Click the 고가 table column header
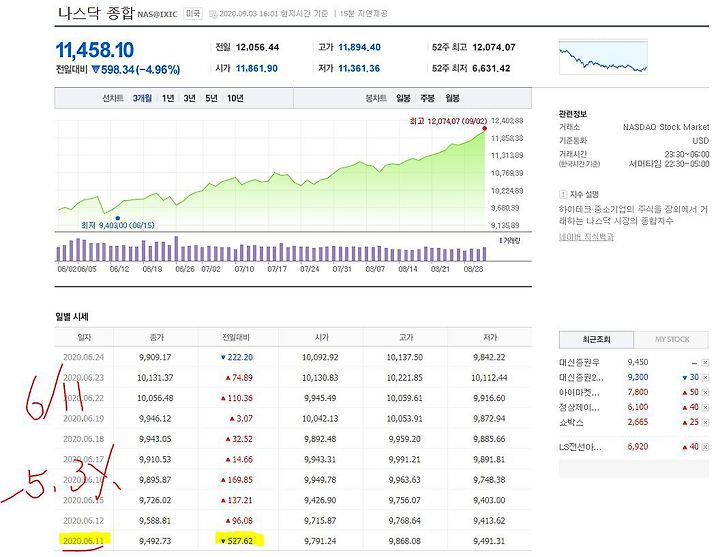The width and height of the screenshot is (720, 557). [406, 338]
